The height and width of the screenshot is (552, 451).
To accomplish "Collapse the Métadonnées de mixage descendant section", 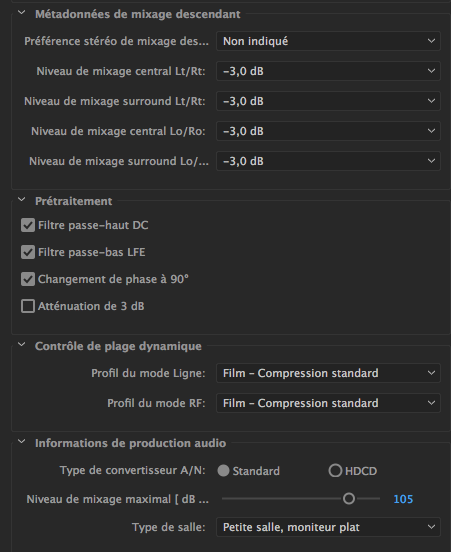I will (21, 13).
